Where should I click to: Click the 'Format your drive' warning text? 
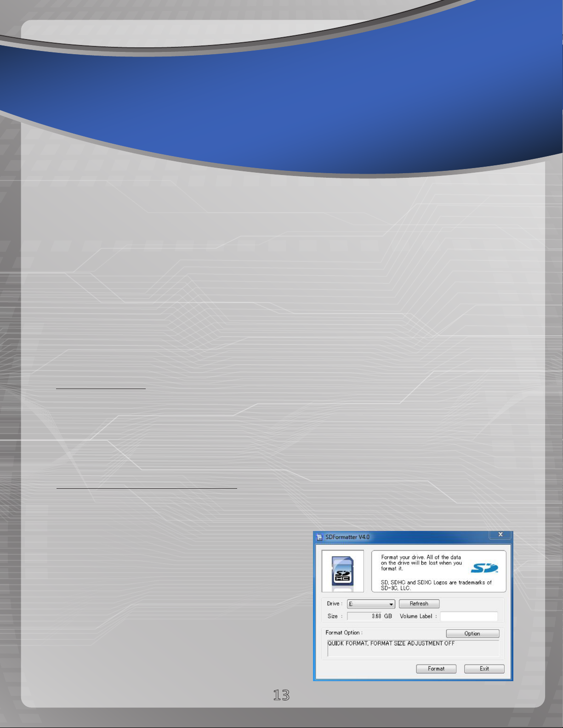[421, 563]
